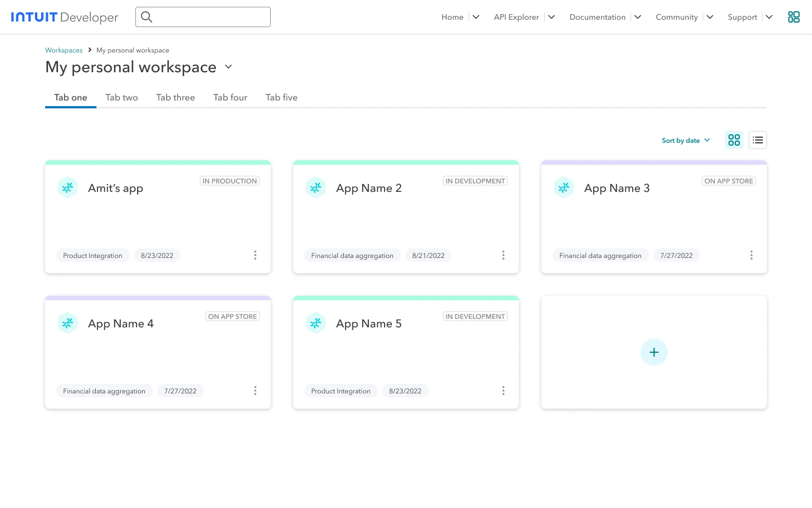Open more options for App Name 5
This screenshot has height=508, width=812.
point(504,391)
